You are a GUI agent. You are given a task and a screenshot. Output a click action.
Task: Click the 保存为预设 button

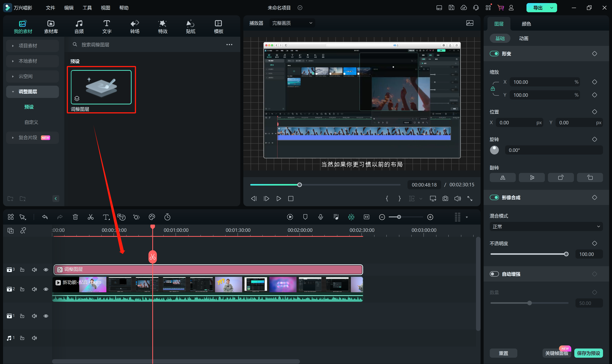(x=588, y=353)
